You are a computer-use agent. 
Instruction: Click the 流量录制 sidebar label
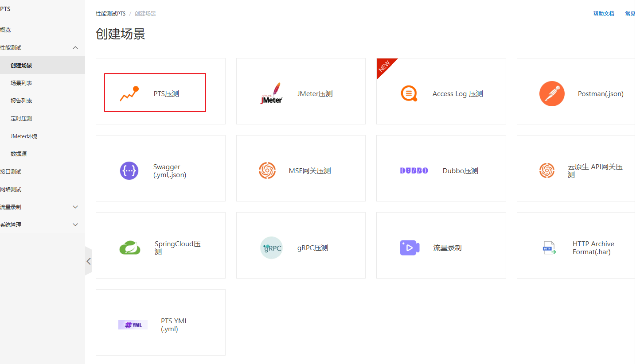[x=11, y=207]
